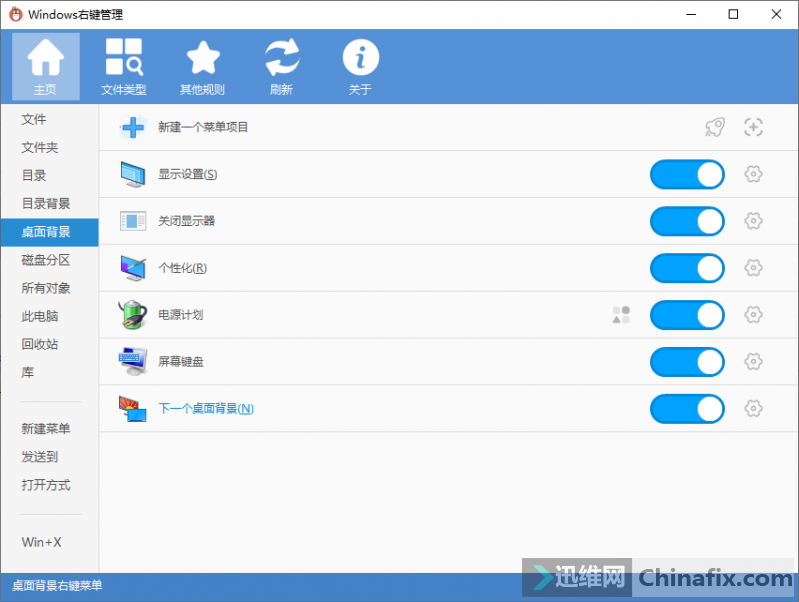This screenshot has width=799, height=602.
Task: Click the battery icon of 电源计划
Action: point(132,315)
